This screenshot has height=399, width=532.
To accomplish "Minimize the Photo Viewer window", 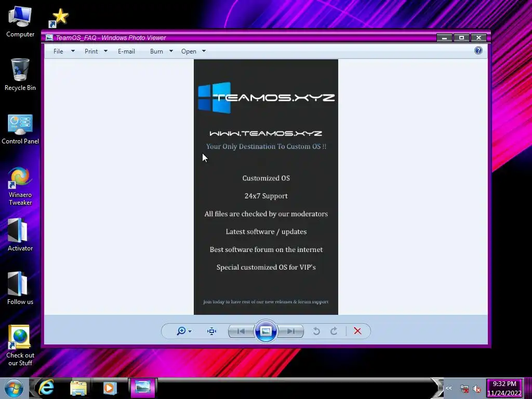I will click(x=444, y=37).
